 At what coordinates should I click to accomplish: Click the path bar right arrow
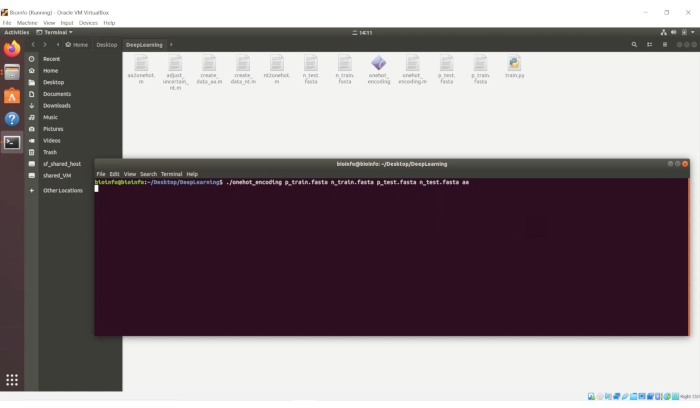coord(171,45)
